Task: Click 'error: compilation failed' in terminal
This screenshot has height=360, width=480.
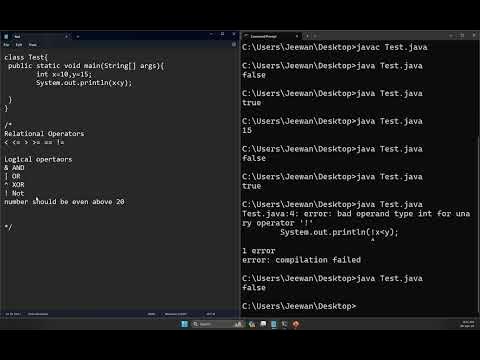Action: [301, 260]
